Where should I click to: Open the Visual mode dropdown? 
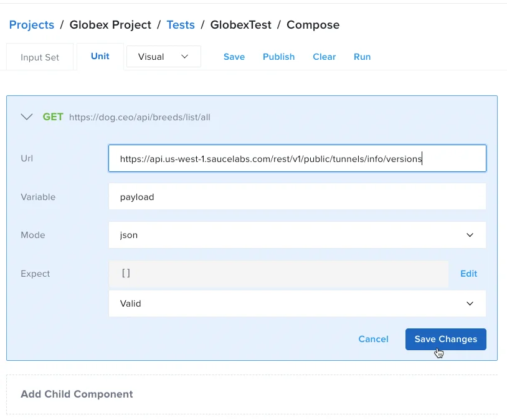point(163,56)
